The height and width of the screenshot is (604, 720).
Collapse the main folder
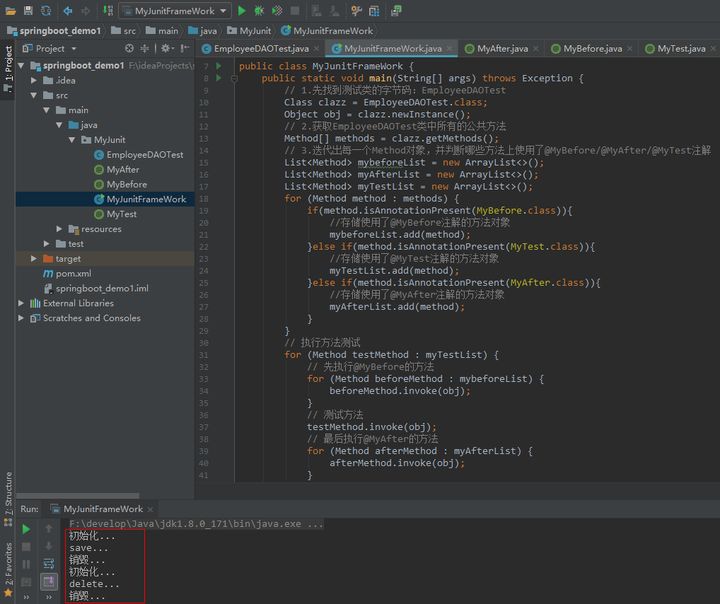click(46, 110)
